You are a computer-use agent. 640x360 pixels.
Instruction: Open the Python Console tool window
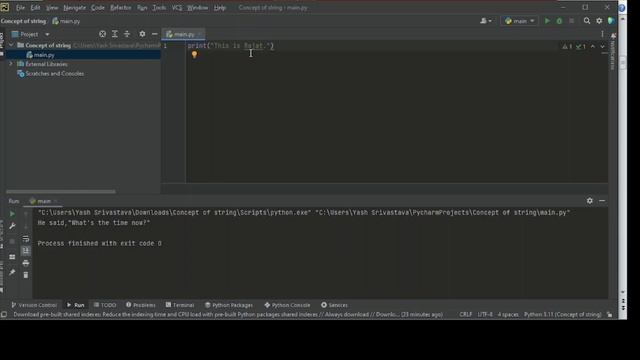click(x=287, y=305)
